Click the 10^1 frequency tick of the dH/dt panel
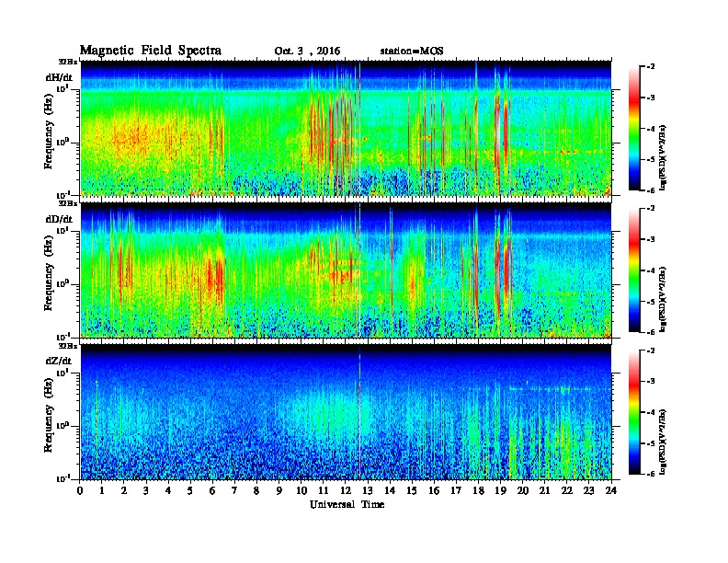 point(62,88)
